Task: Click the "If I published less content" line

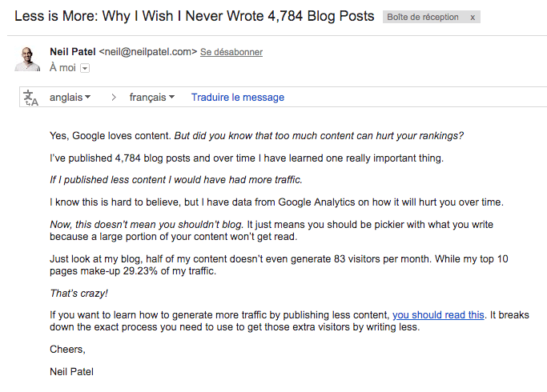Action: (176, 180)
